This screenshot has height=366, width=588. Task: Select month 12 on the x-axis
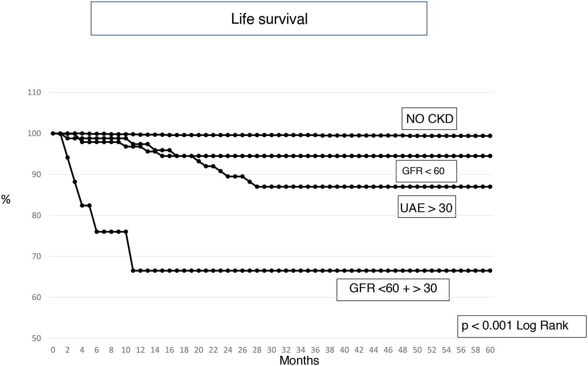click(140, 350)
